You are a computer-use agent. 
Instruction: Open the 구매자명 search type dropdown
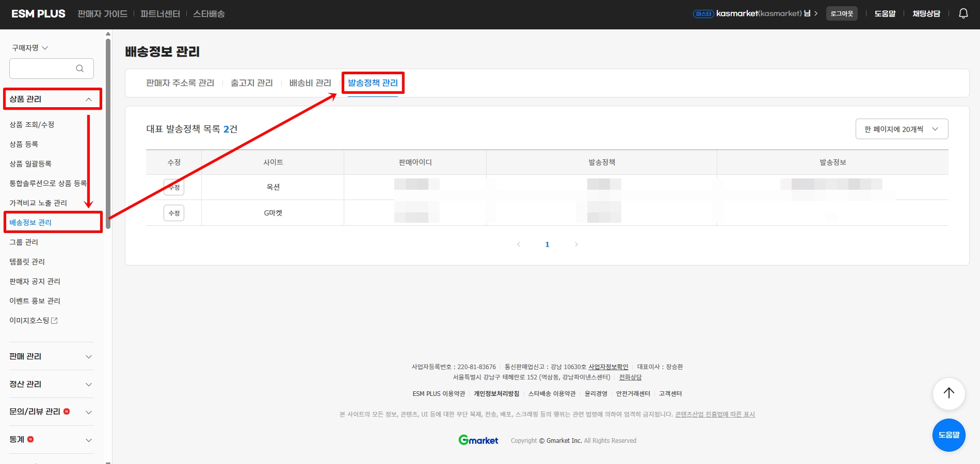click(x=30, y=48)
